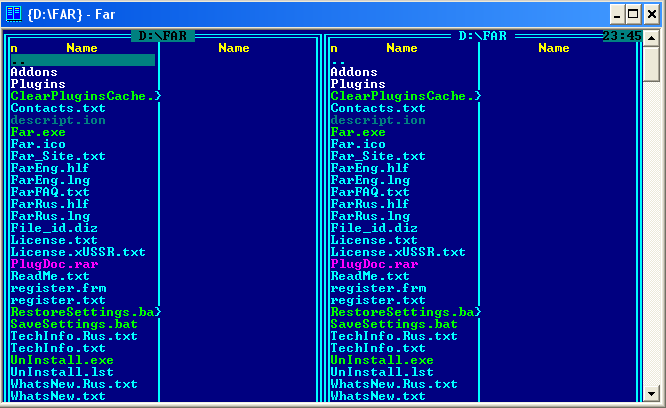
Task: Click the 'n' sort mode letter in the right panel
Action: [334, 48]
